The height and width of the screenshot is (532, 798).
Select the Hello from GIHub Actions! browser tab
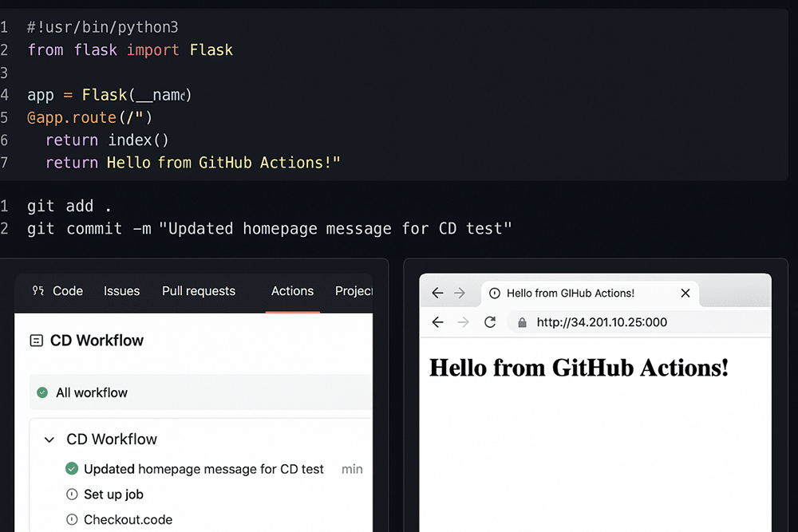tap(590, 294)
